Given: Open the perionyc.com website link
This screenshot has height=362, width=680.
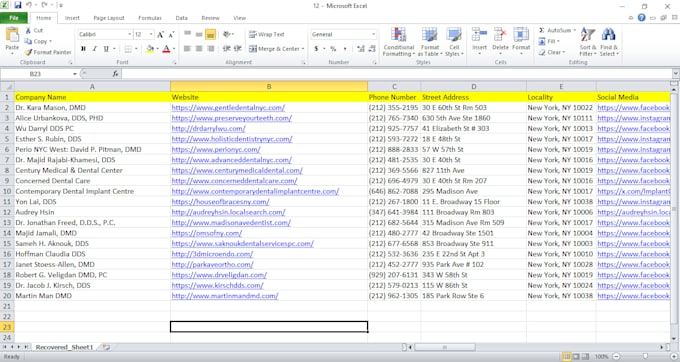Looking at the screenshot, I should (x=216, y=150).
